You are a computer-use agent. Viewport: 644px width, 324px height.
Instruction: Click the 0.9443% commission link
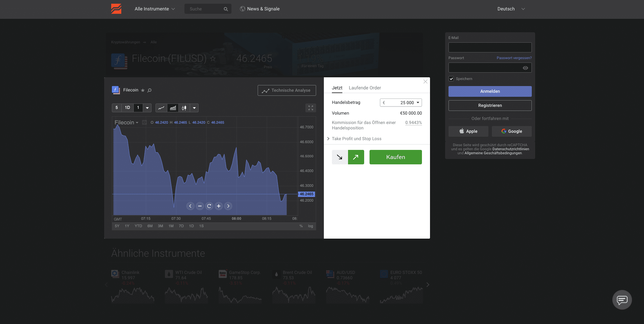pyautogui.click(x=414, y=123)
